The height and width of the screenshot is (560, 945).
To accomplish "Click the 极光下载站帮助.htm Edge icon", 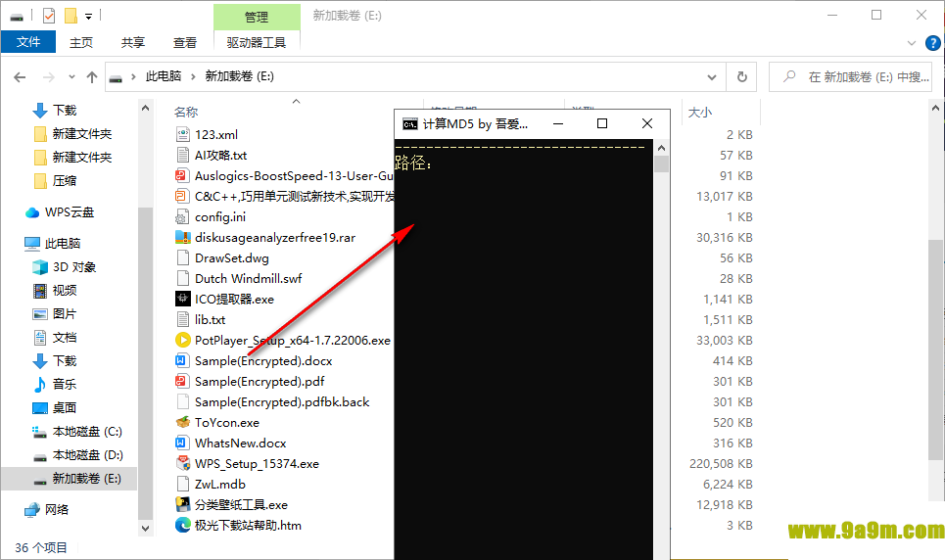I will click(182, 525).
